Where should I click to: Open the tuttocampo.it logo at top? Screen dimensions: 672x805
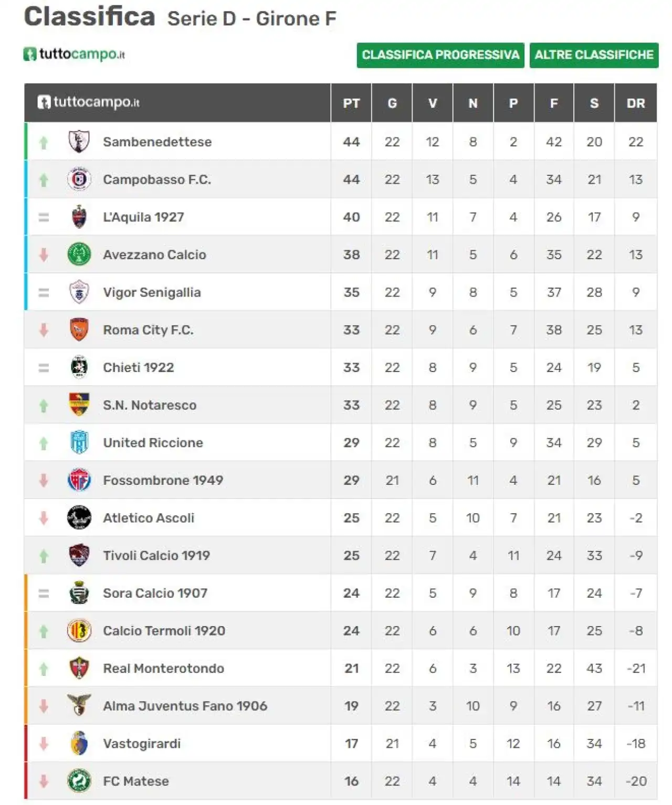74,54
